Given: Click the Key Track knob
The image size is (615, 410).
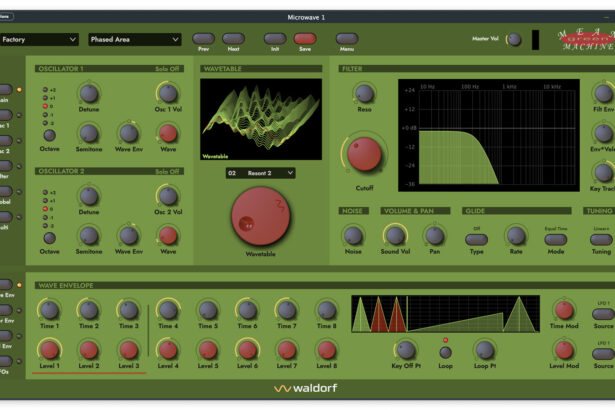Looking at the screenshot, I should tap(604, 173).
